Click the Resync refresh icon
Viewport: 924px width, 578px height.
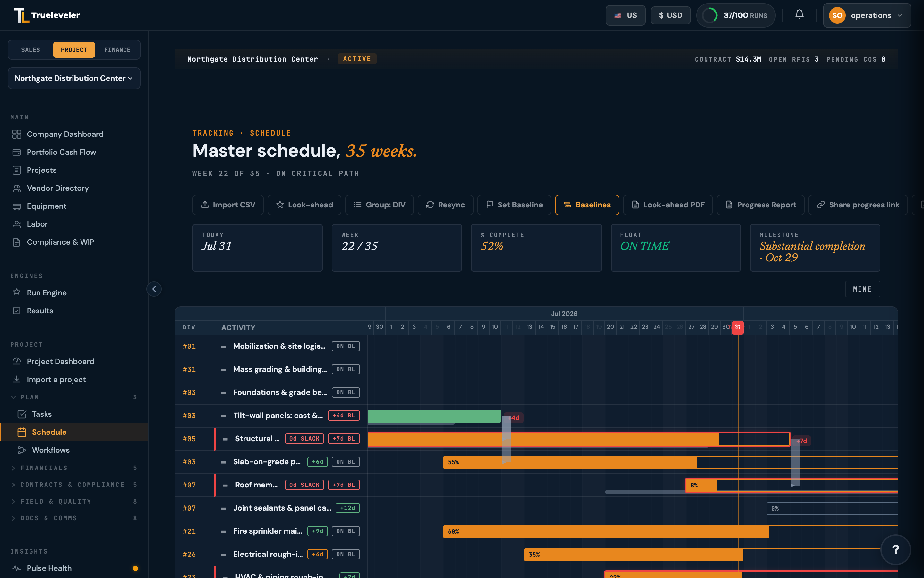pos(430,205)
